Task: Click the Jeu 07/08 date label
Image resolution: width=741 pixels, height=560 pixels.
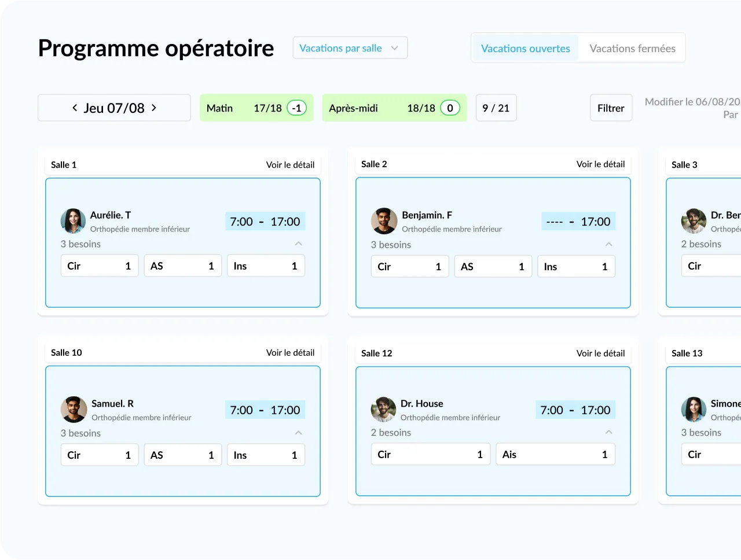Action: 114,108
